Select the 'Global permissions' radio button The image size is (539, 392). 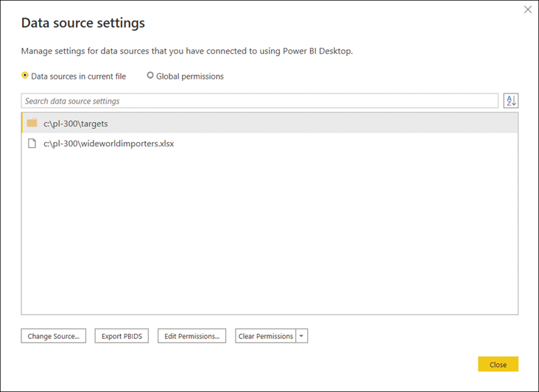coord(150,76)
